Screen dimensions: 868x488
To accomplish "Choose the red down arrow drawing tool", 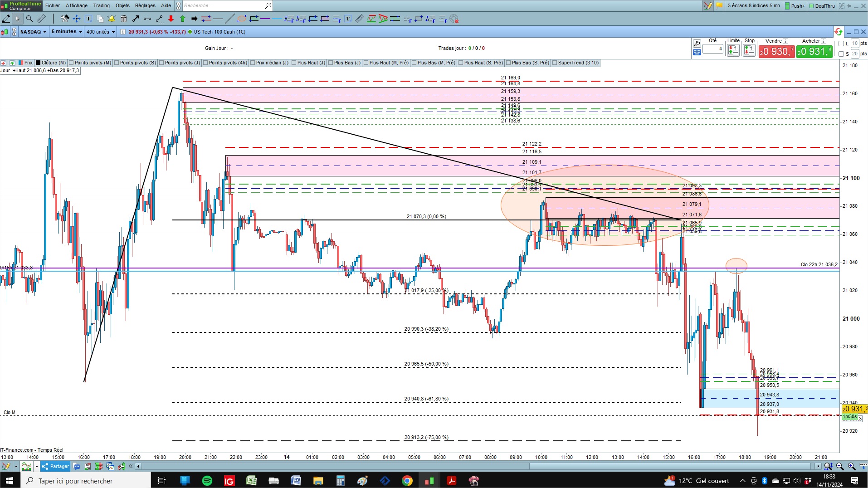I will 171,19.
